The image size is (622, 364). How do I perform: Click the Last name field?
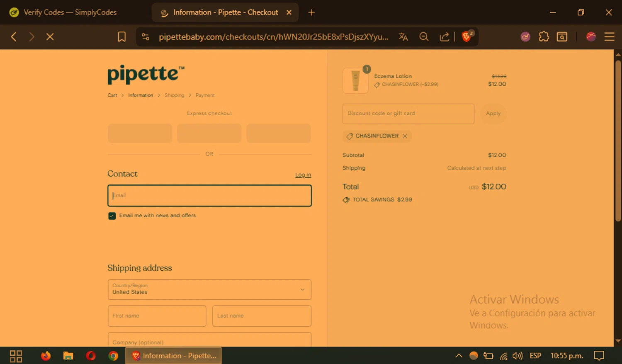click(x=262, y=316)
